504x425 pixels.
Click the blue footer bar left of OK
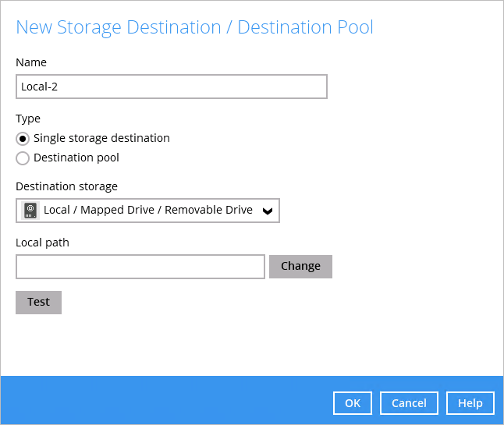click(166, 400)
